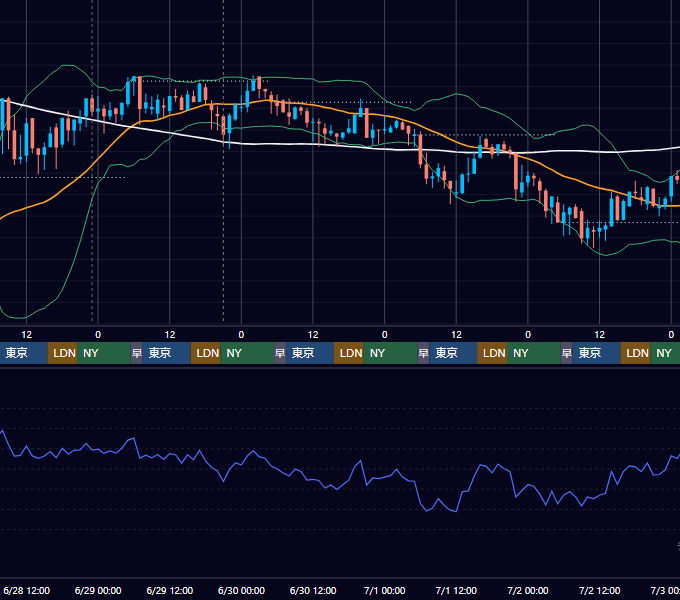Select the 早 early-session block after 7/1 00:00
680x600 pixels.
coord(423,353)
